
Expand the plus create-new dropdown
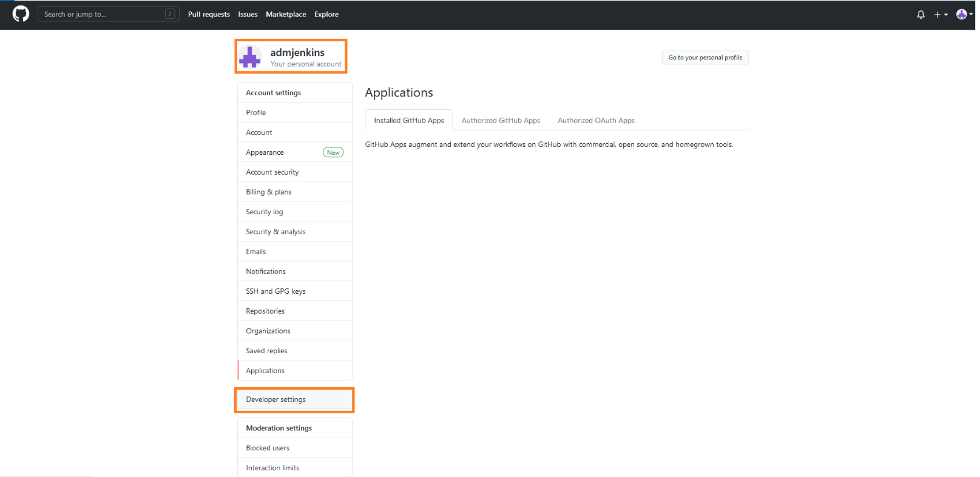coord(940,15)
